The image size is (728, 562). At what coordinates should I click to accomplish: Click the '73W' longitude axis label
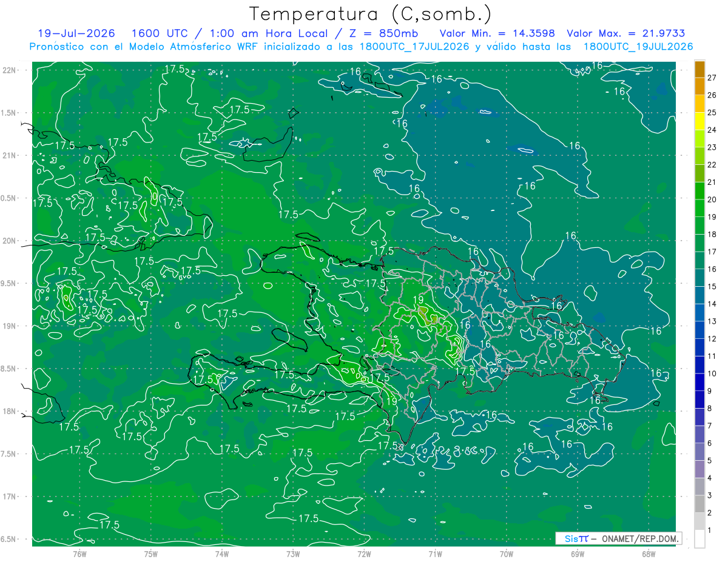(293, 554)
